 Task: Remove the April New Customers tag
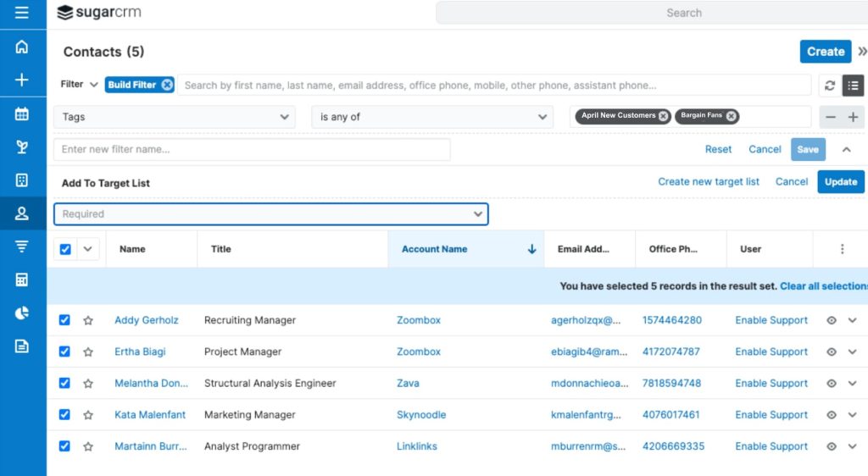(x=663, y=115)
